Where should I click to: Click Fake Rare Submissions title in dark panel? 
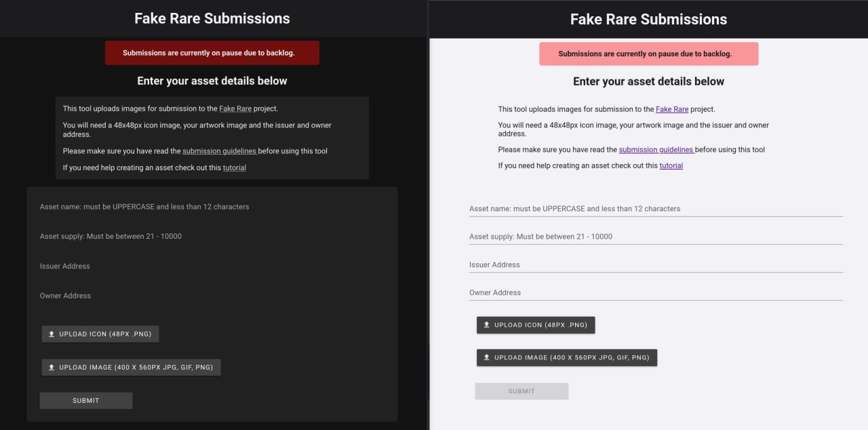click(x=212, y=18)
